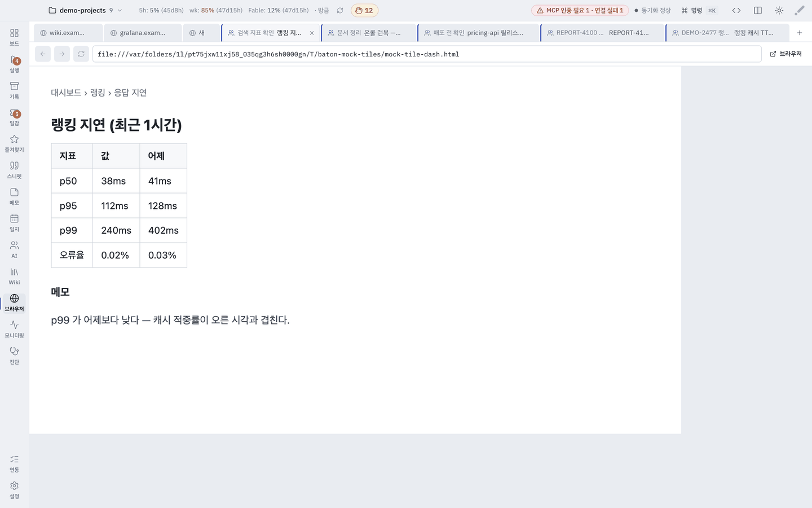
Task: Open the 실행 sidebar item with badge 4
Action: pos(14,64)
